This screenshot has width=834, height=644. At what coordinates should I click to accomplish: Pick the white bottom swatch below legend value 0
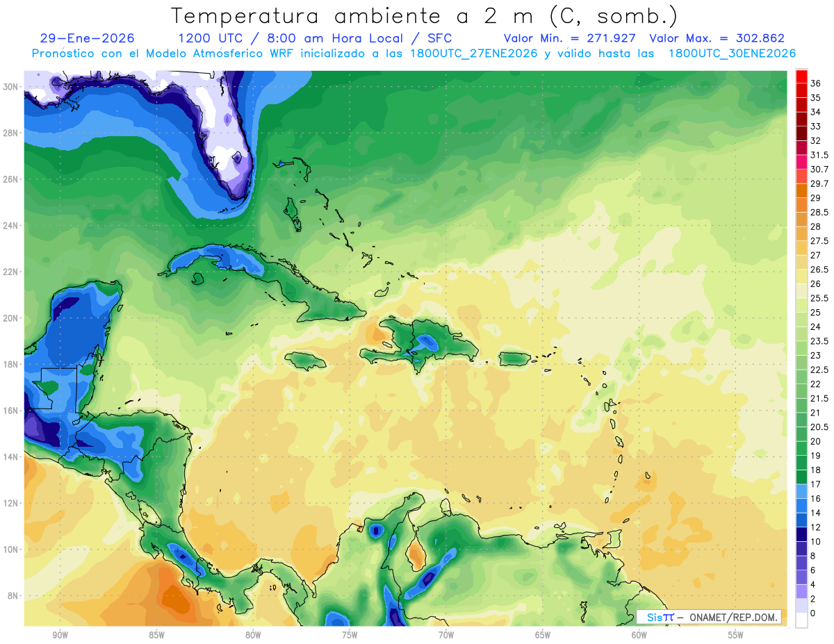[x=801, y=621]
